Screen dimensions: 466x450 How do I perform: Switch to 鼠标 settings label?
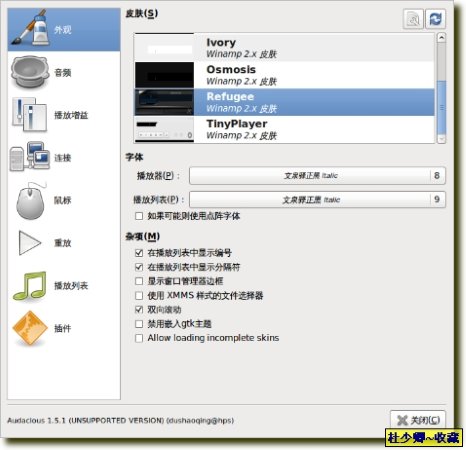(63, 200)
